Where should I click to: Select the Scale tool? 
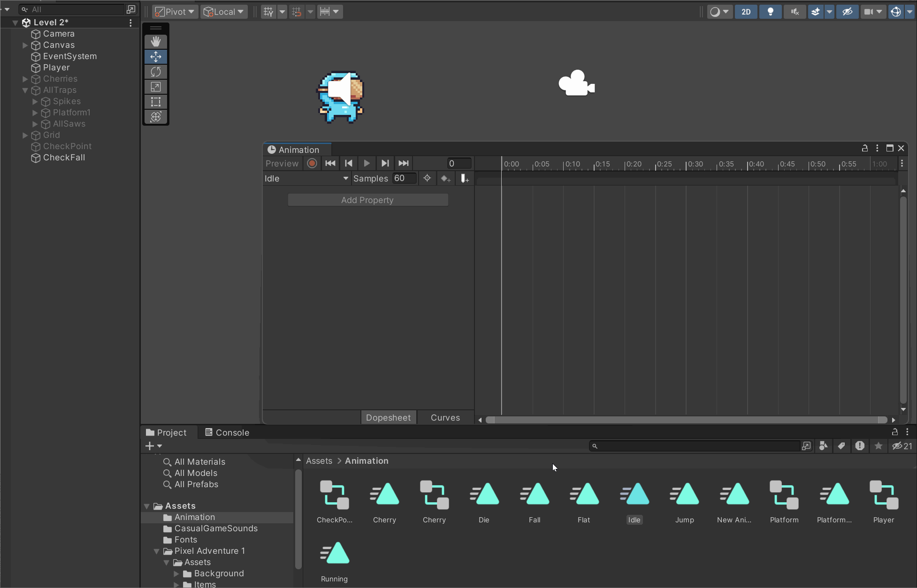pos(156,86)
